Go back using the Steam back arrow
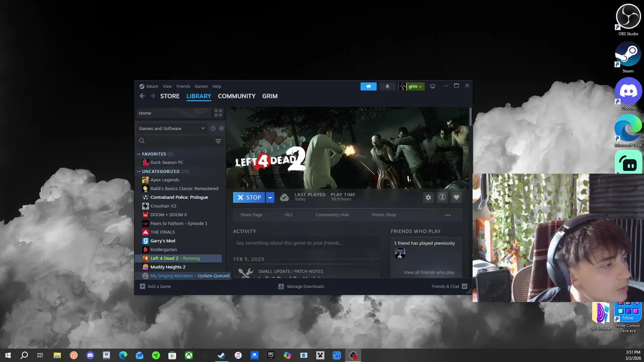The width and height of the screenshot is (644, 362). pos(142,96)
